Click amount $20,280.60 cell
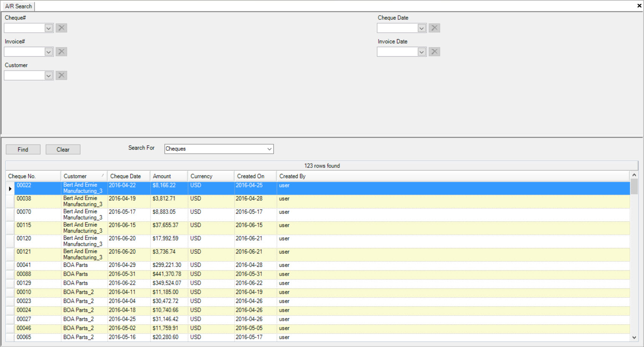This screenshot has height=347, width=644. click(169, 337)
